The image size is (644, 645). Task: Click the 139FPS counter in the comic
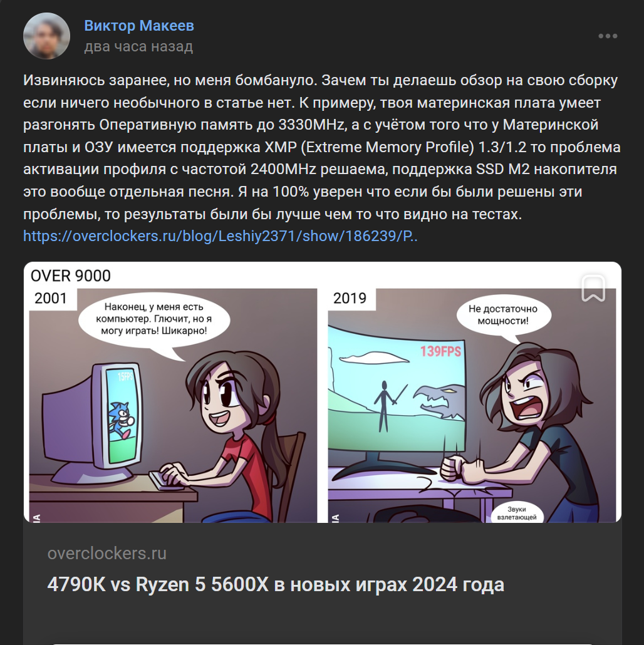(440, 351)
